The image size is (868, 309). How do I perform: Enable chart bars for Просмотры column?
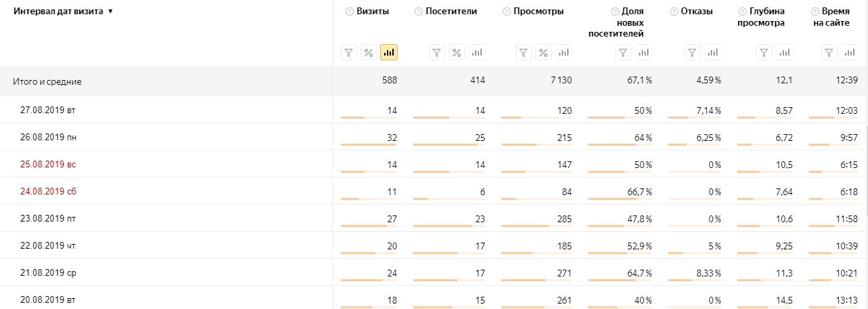564,53
